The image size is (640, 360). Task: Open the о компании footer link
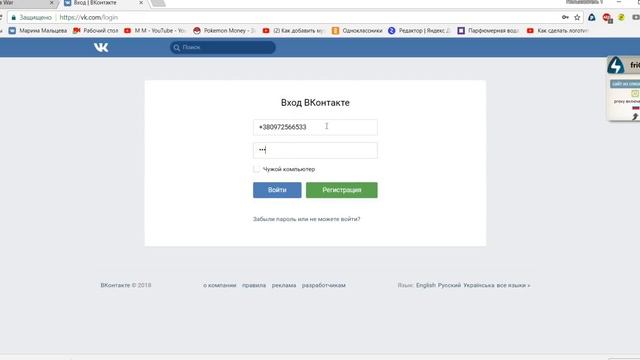tap(220, 285)
